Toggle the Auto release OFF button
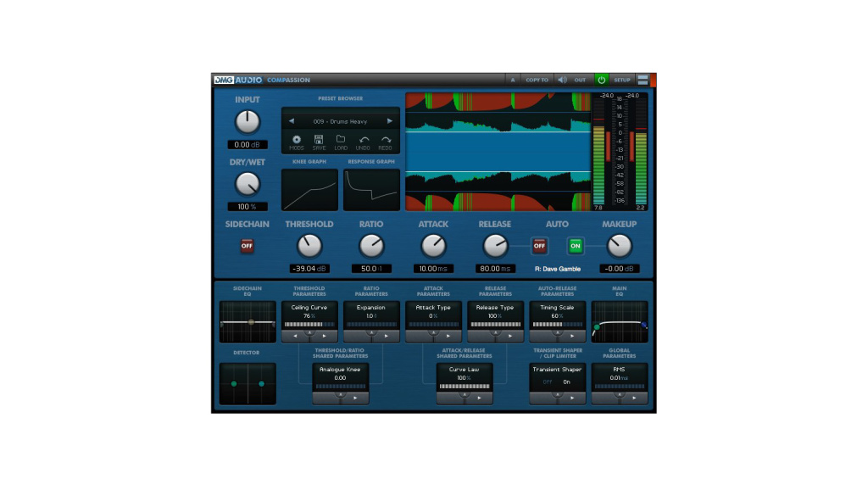Screen dimensions: 868x479 point(539,246)
